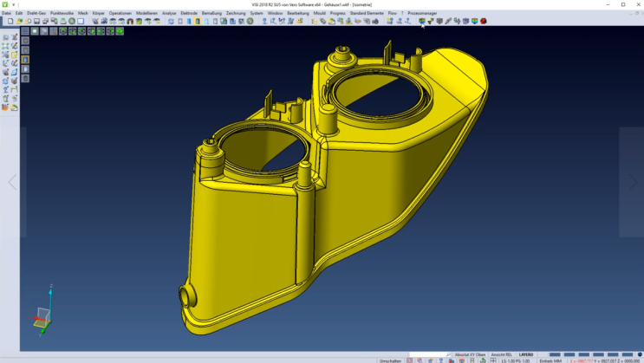The image size is (644, 363).
Task: Open the Mould menu
Action: tap(319, 13)
